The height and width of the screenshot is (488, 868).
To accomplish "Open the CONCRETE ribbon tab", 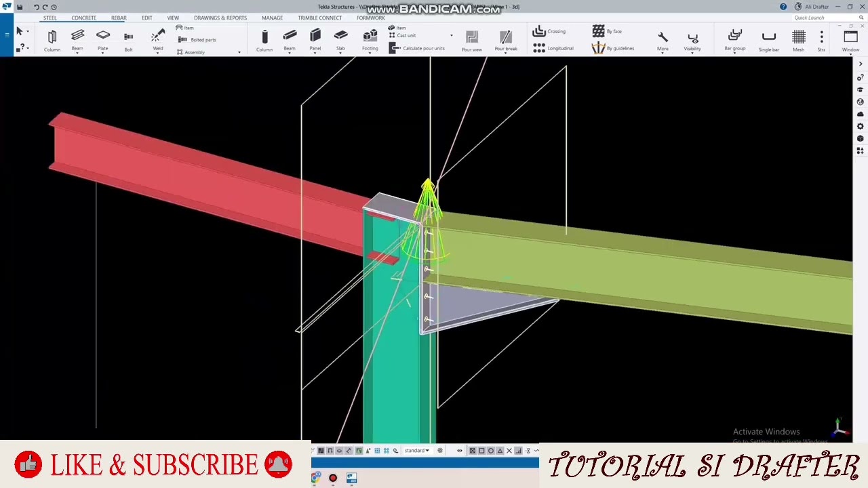I will [84, 18].
